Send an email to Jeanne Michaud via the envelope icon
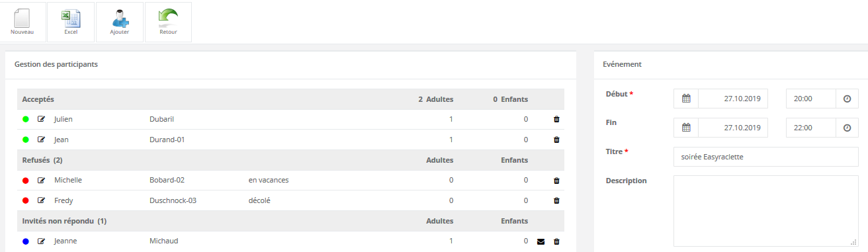This screenshot has height=252, width=868. pyautogui.click(x=541, y=241)
